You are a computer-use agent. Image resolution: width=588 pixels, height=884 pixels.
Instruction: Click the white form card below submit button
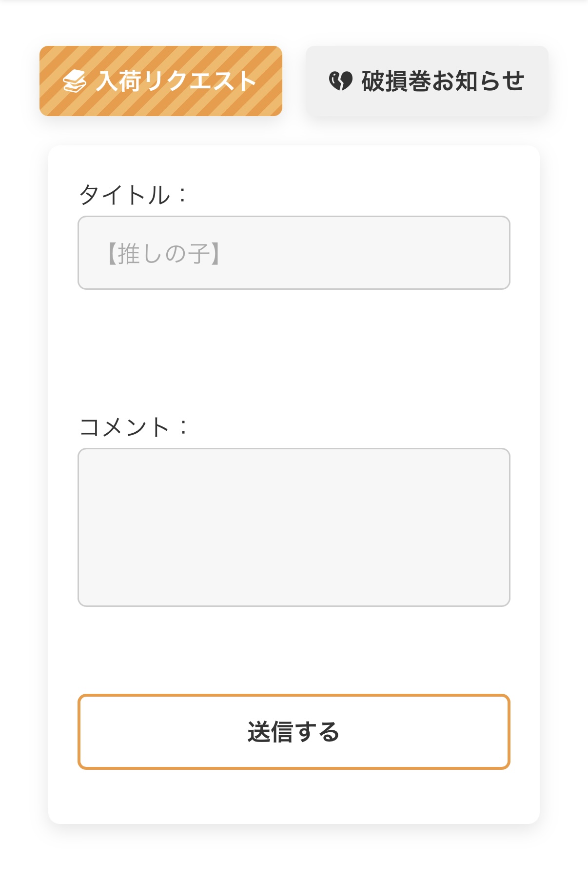(x=294, y=796)
